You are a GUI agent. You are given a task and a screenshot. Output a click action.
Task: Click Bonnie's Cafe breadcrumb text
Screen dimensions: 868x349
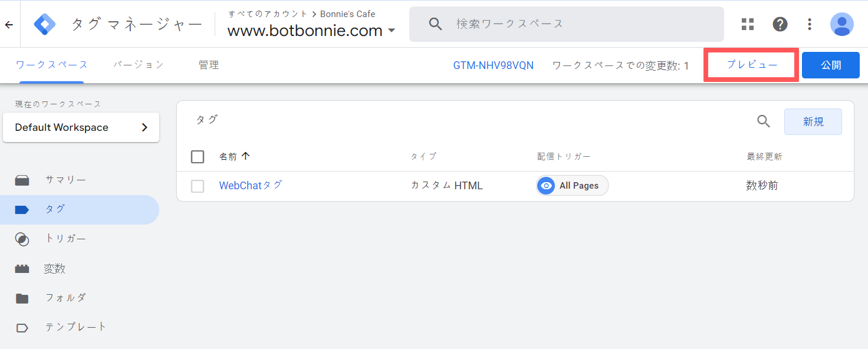(x=348, y=14)
